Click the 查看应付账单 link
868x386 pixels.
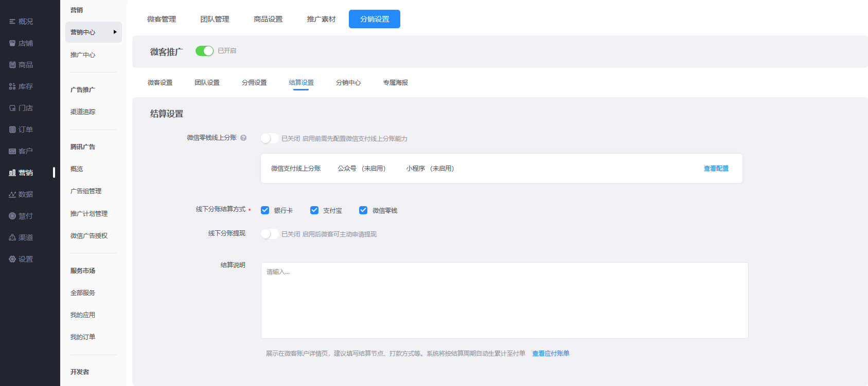click(x=551, y=354)
